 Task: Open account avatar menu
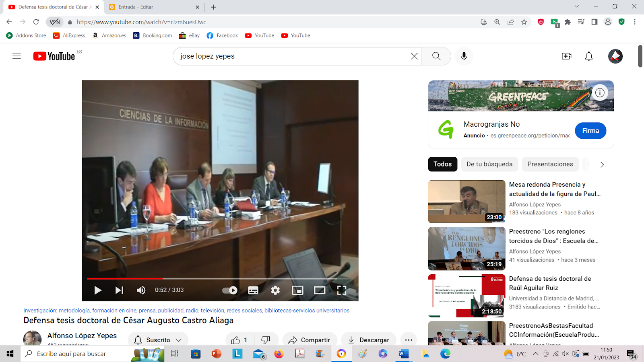tap(615, 56)
